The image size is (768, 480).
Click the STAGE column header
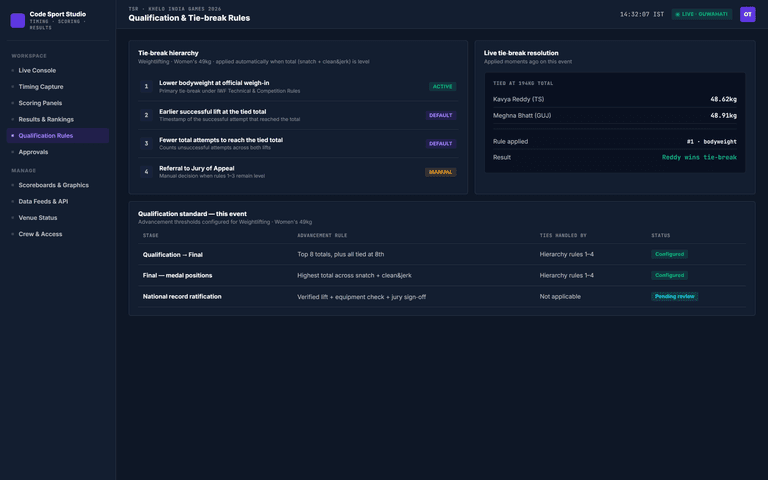pyautogui.click(x=150, y=236)
